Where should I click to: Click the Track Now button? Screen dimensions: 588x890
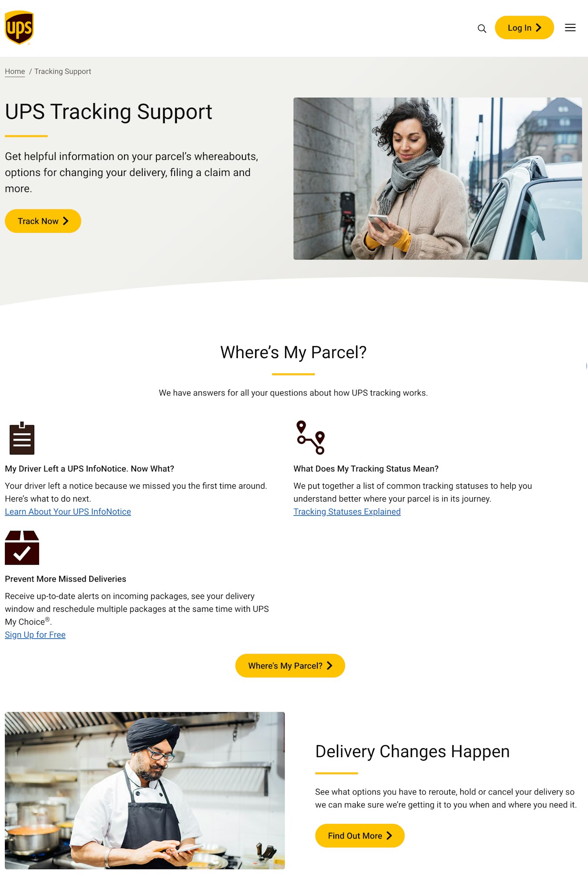43,221
